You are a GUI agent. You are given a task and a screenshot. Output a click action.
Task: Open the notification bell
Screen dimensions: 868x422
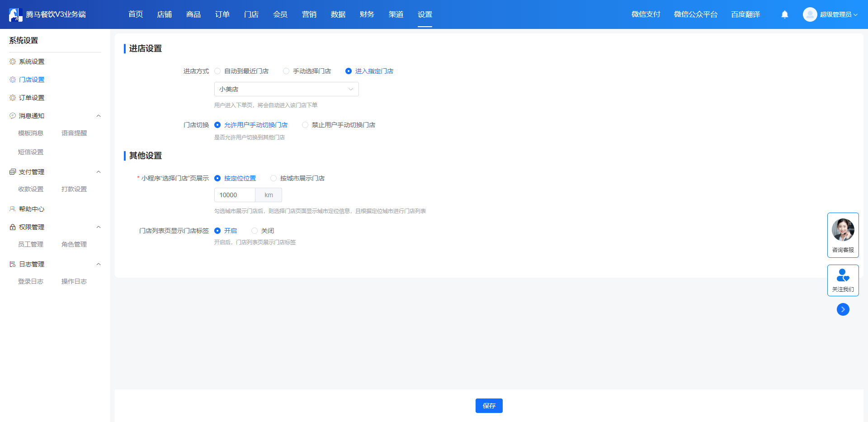[785, 14]
